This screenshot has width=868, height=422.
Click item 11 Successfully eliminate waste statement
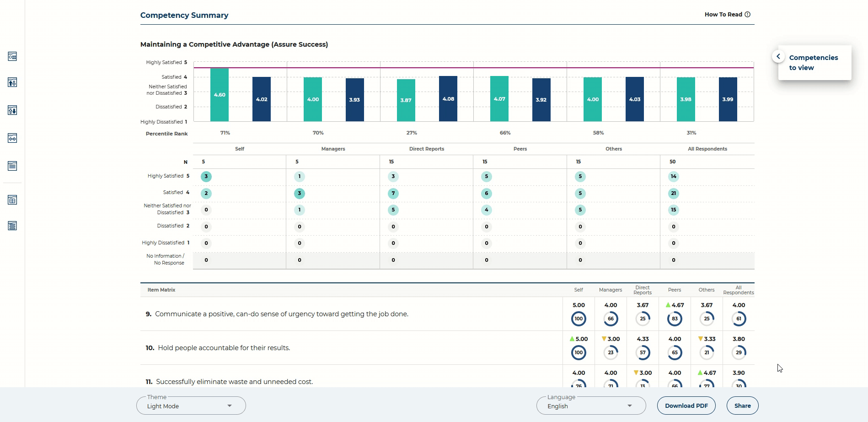click(x=235, y=382)
